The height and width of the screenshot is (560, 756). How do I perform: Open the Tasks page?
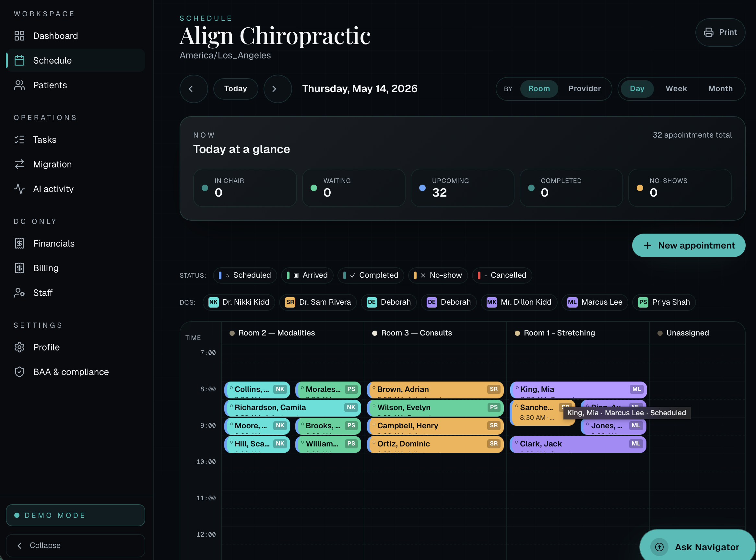[75, 140]
